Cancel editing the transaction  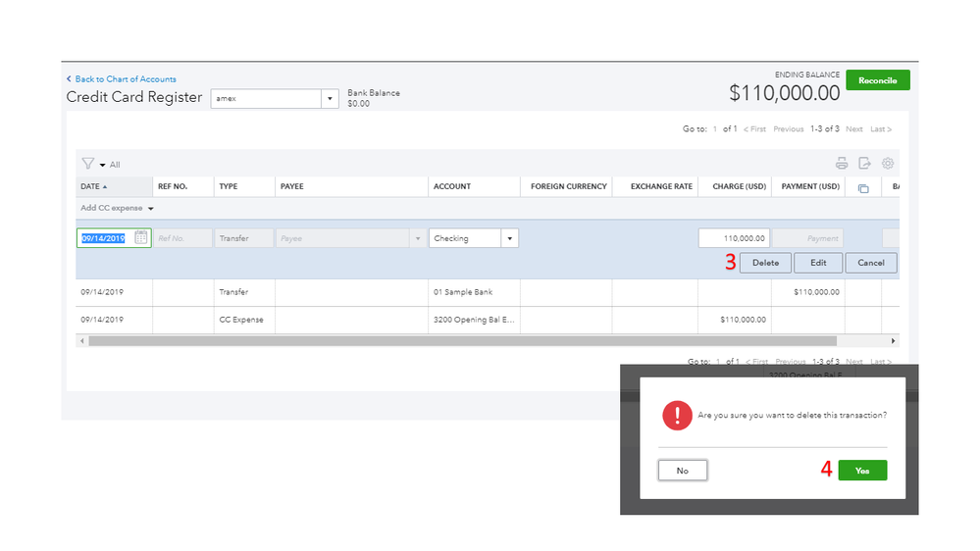[x=871, y=263]
